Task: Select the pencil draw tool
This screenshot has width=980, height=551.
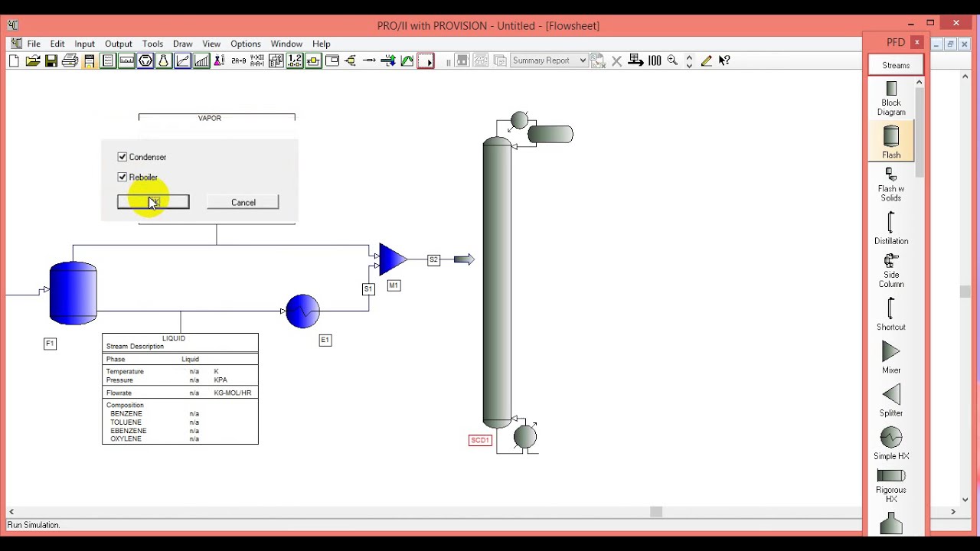Action: coord(706,61)
